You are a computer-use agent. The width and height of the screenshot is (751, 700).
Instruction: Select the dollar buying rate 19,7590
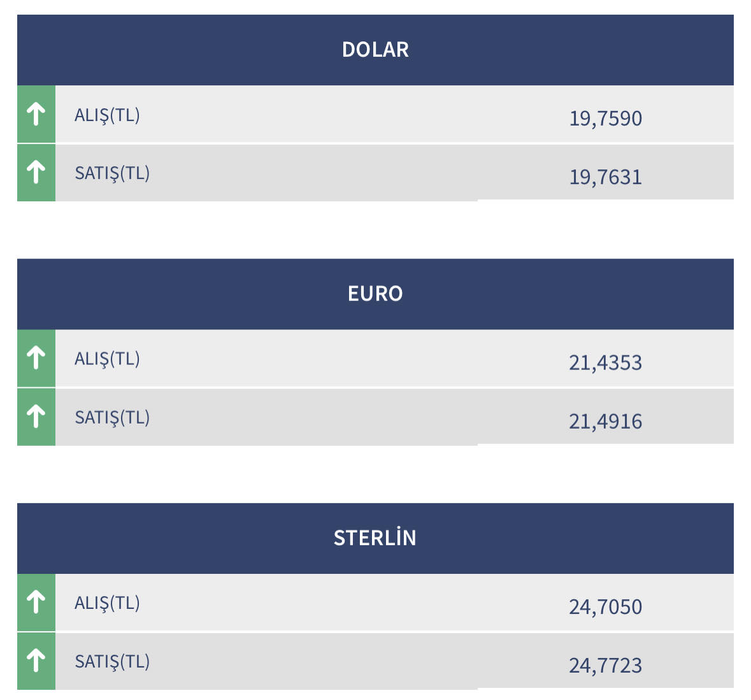(x=605, y=118)
